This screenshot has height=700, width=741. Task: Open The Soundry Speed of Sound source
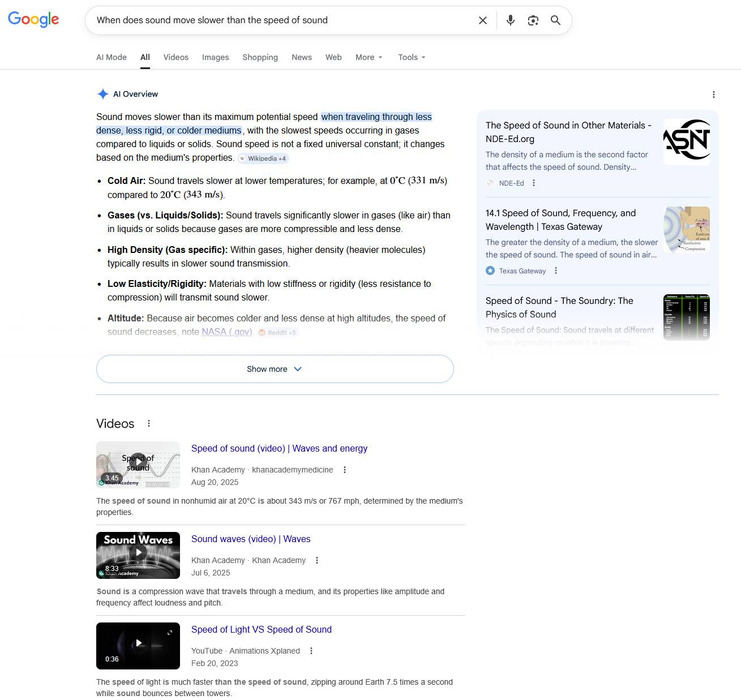click(559, 307)
